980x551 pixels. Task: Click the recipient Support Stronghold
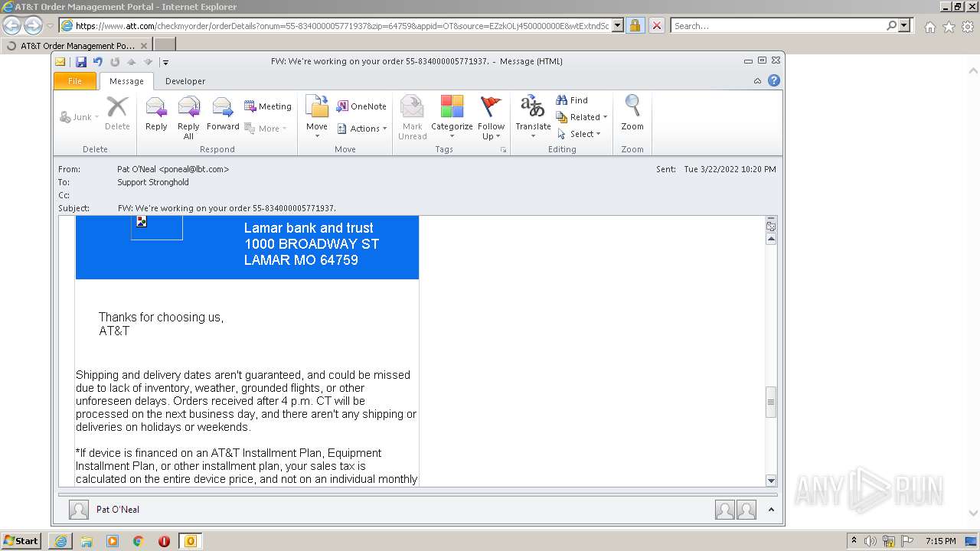(x=153, y=182)
